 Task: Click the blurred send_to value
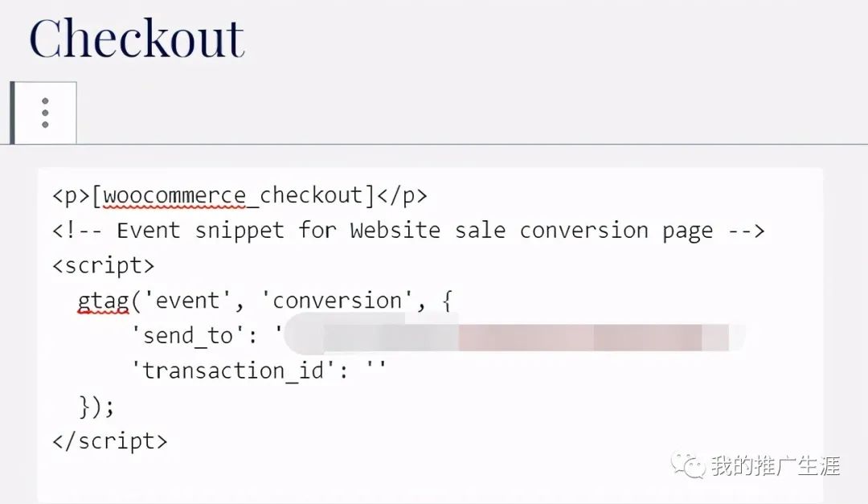click(x=514, y=336)
